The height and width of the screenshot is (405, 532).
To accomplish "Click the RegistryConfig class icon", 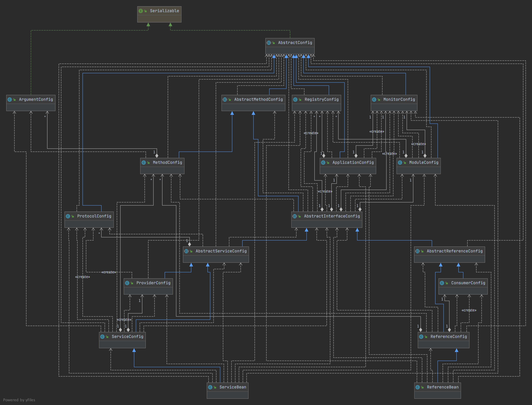I will (x=295, y=100).
